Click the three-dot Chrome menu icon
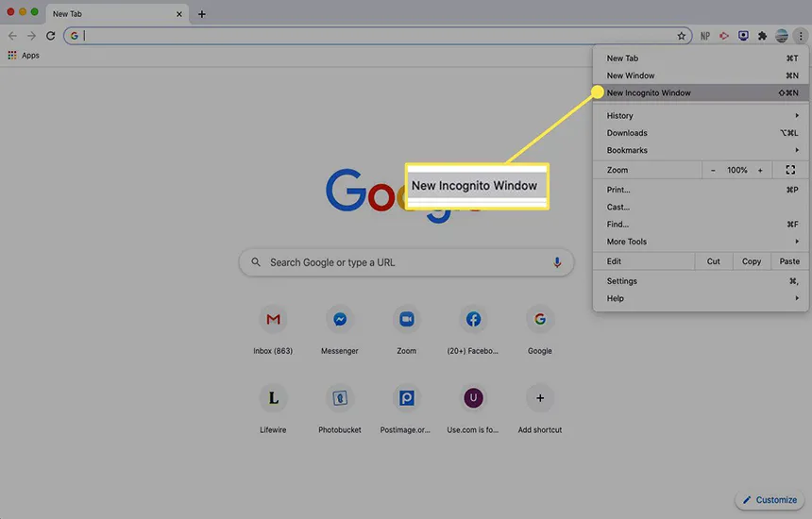The image size is (812, 519). 800,36
